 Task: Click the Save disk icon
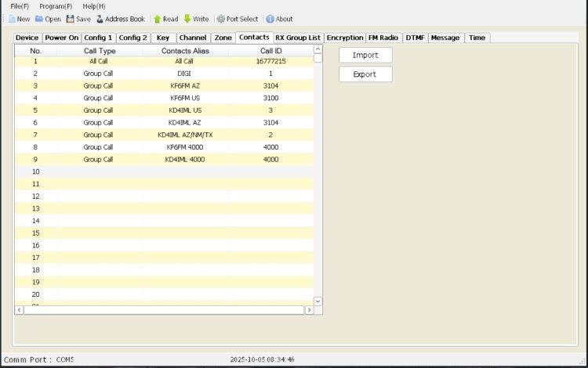point(71,19)
